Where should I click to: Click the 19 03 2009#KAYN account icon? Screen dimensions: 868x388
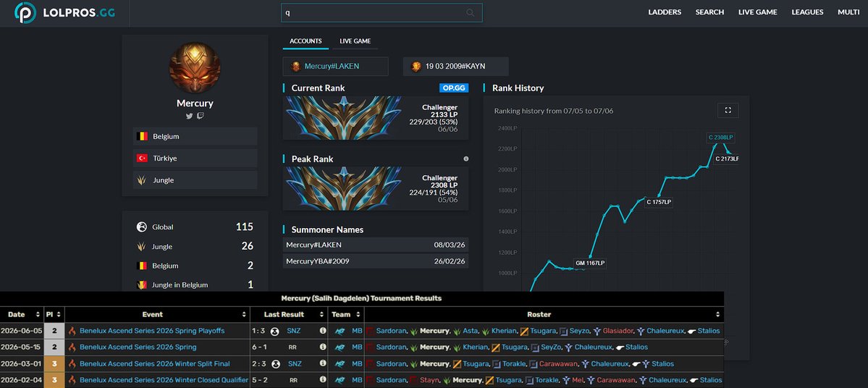click(416, 67)
